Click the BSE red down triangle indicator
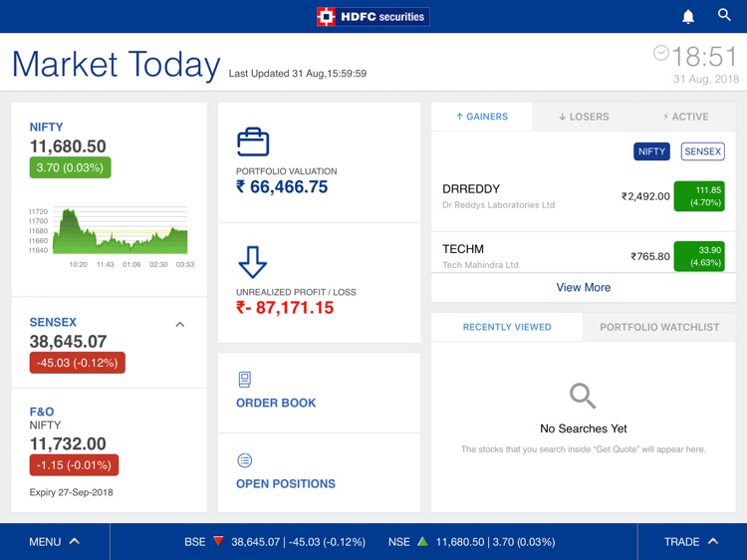This screenshot has width=747, height=560. click(218, 541)
